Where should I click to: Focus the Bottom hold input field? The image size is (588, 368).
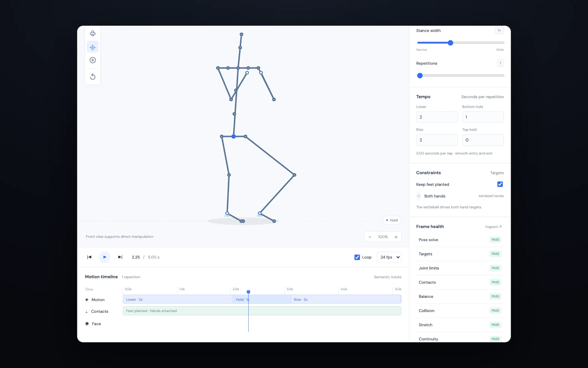(x=483, y=117)
